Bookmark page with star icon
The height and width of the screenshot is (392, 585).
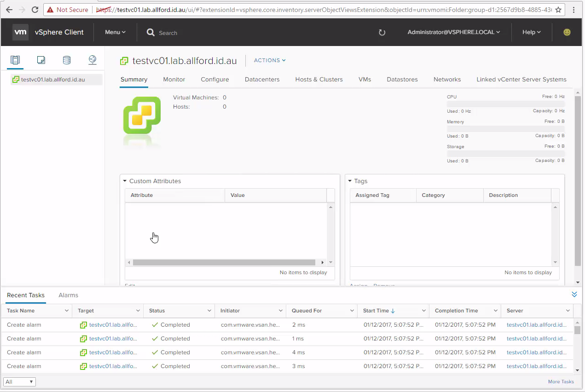[558, 9]
